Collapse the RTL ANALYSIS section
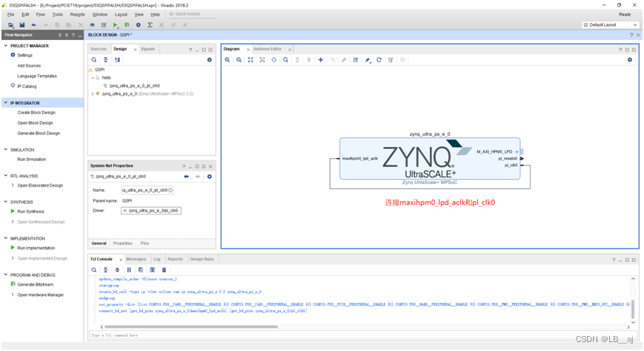The image size is (644, 351). click(x=6, y=176)
